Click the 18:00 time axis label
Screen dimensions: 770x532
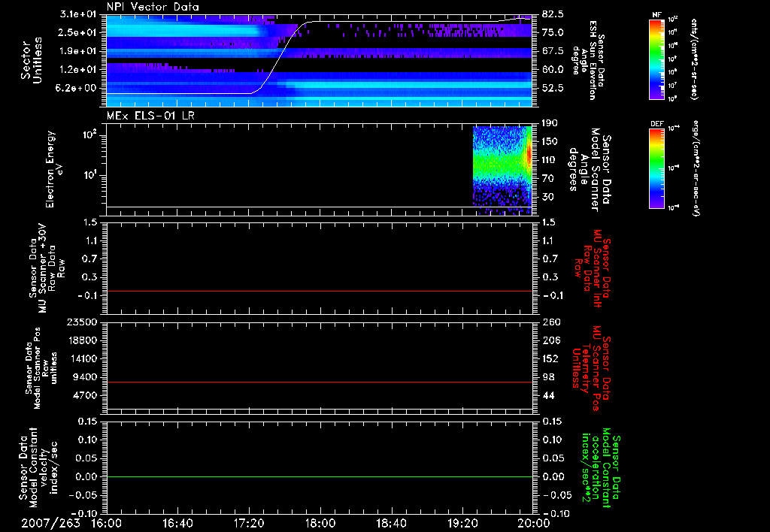[x=320, y=523]
